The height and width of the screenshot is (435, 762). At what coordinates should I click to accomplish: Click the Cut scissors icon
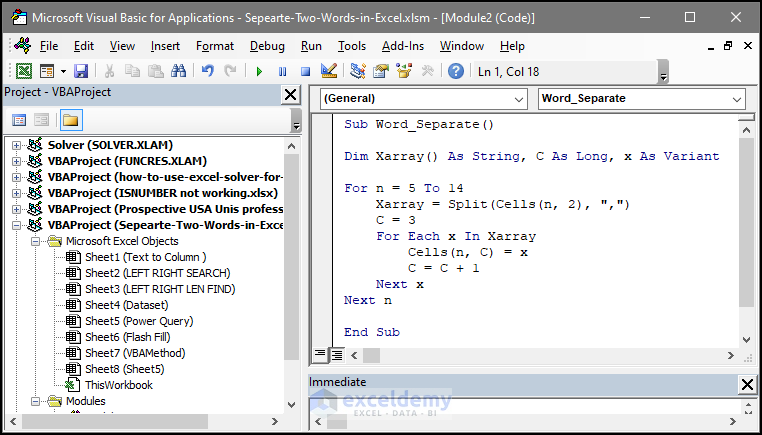(109, 72)
